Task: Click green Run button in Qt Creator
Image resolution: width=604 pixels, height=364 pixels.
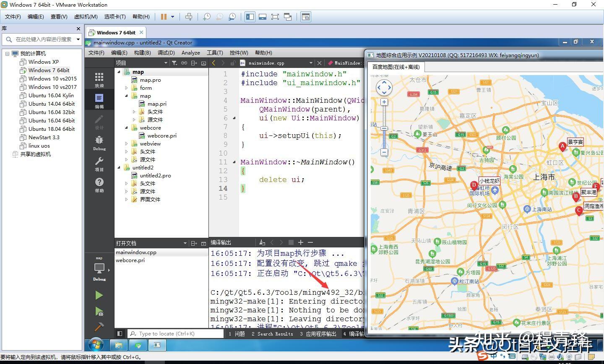Action: [x=99, y=295]
